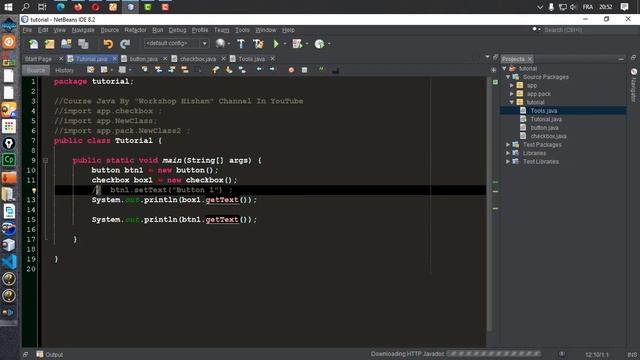This screenshot has height=360, width=640.
Task: Click the Find Next Occurrence icon
Action: click(171, 70)
